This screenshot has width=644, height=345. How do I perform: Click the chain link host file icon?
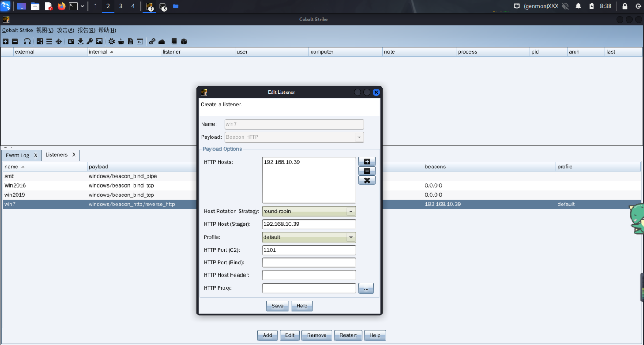point(152,41)
